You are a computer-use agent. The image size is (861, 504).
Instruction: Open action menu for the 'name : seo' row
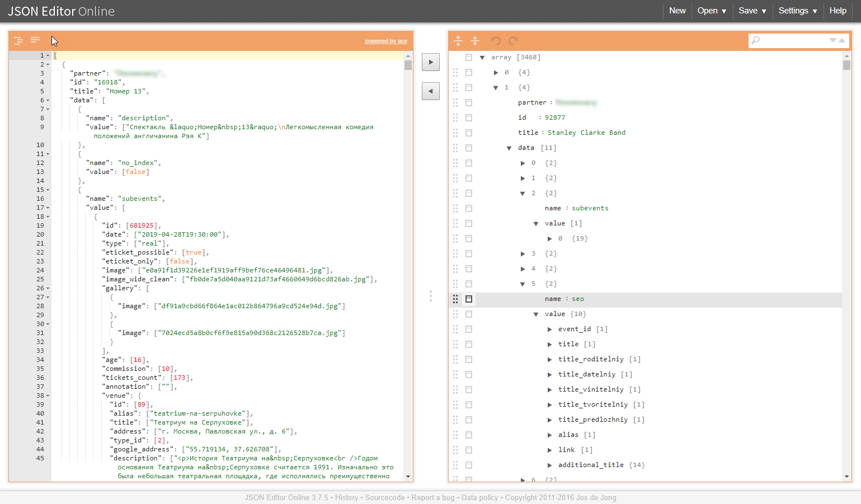coord(469,299)
